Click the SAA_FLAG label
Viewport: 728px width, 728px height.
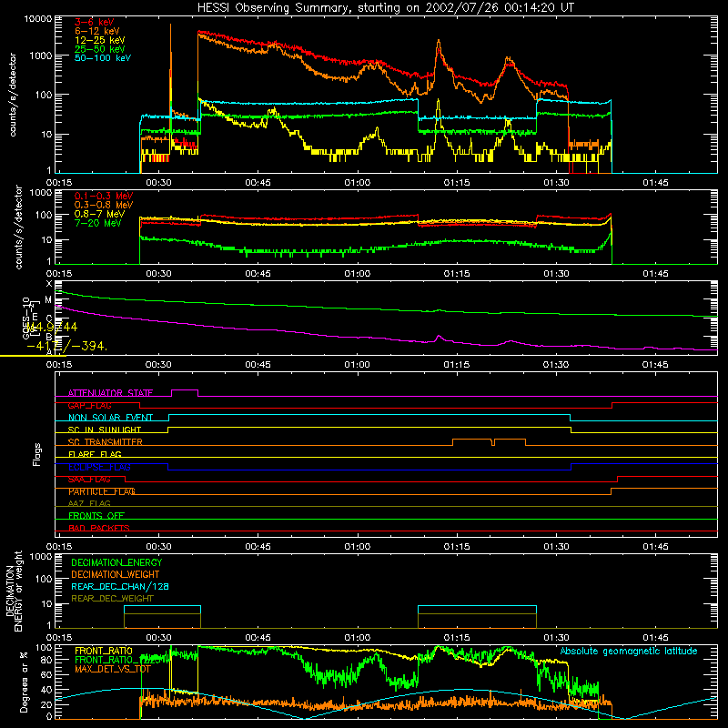pyautogui.click(x=89, y=480)
